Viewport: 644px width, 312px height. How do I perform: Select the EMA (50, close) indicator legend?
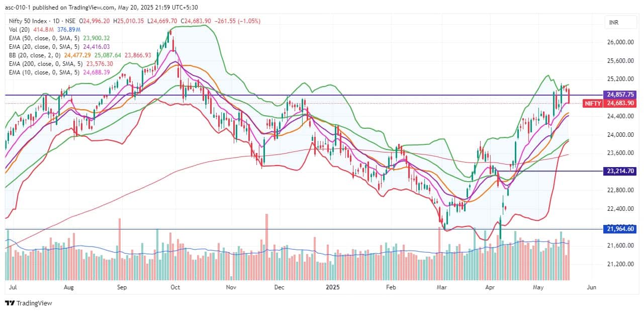45,38
